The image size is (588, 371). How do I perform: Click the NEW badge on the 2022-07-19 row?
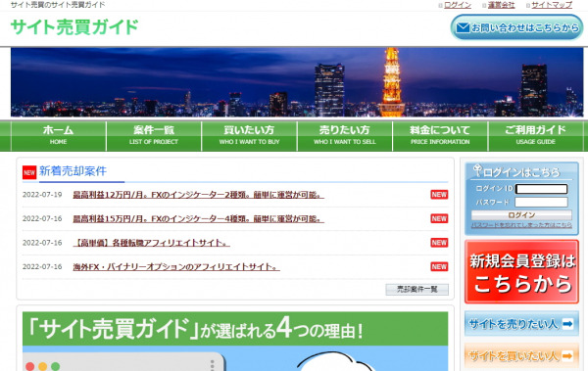(439, 195)
